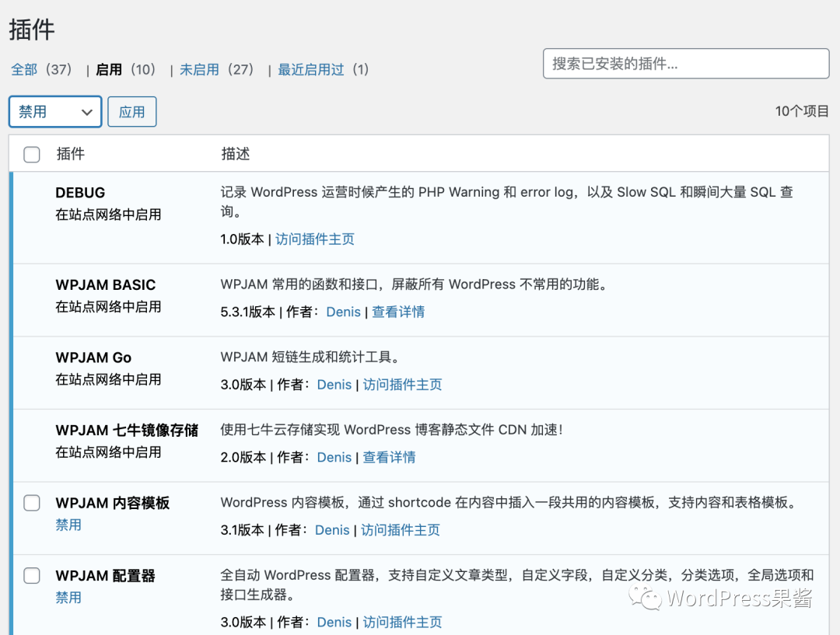Image resolution: width=840 pixels, height=635 pixels.
Task: Tick the select-all checkbox in table header
Action: (x=32, y=154)
